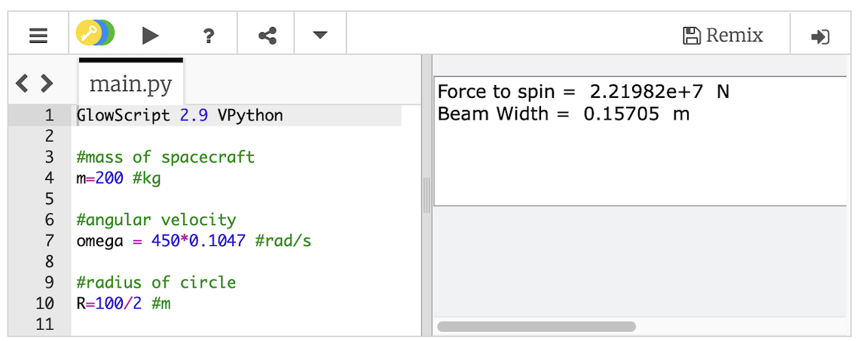Click the Force to spin output text
This screenshot has width=868, height=341.
click(x=583, y=92)
